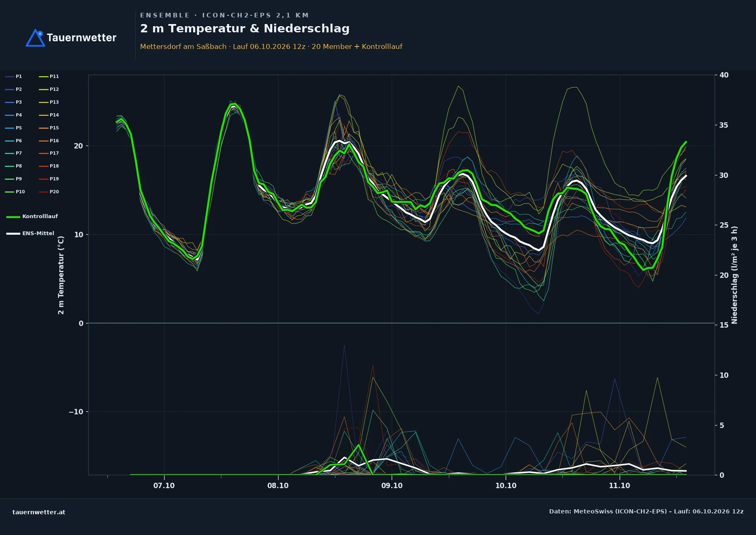
Task: Toggle the P11 legend entry
Action: coord(49,76)
